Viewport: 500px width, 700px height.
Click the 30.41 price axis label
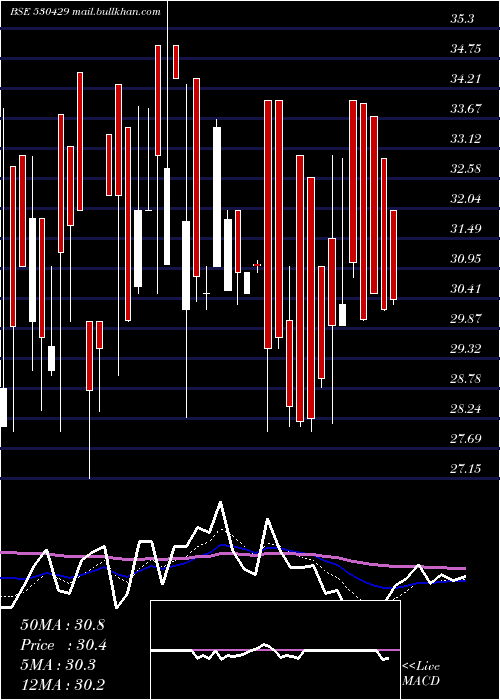[x=466, y=289]
